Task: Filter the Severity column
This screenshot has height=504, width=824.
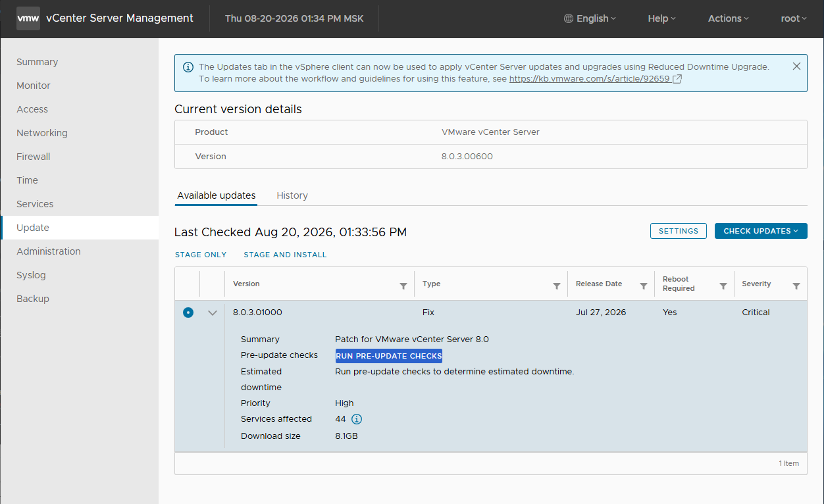Action: [796, 286]
